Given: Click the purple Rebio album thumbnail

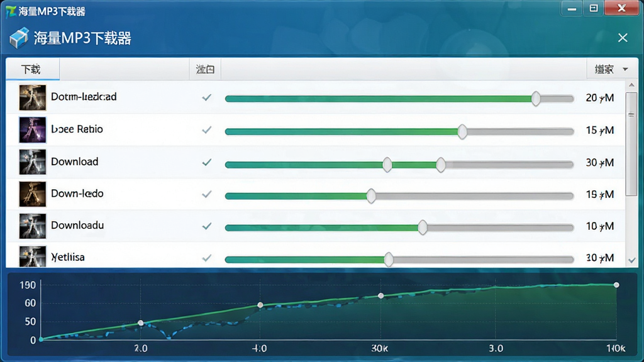Looking at the screenshot, I should [33, 129].
